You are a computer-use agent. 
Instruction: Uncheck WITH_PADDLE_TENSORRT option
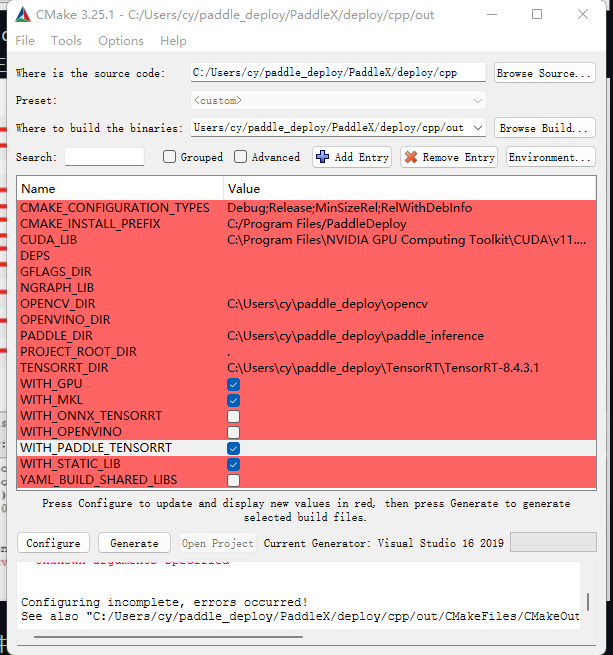[234, 448]
